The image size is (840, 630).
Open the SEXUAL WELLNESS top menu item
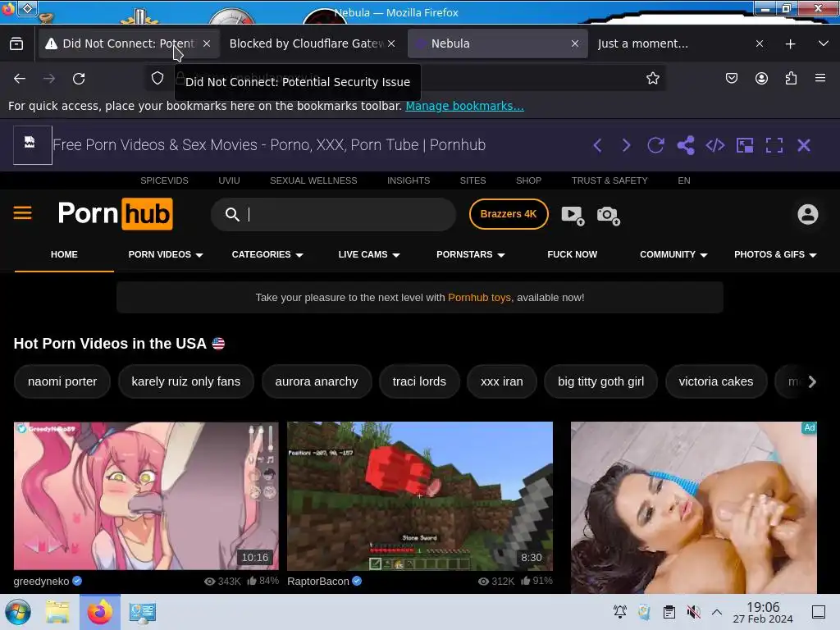pos(313,180)
